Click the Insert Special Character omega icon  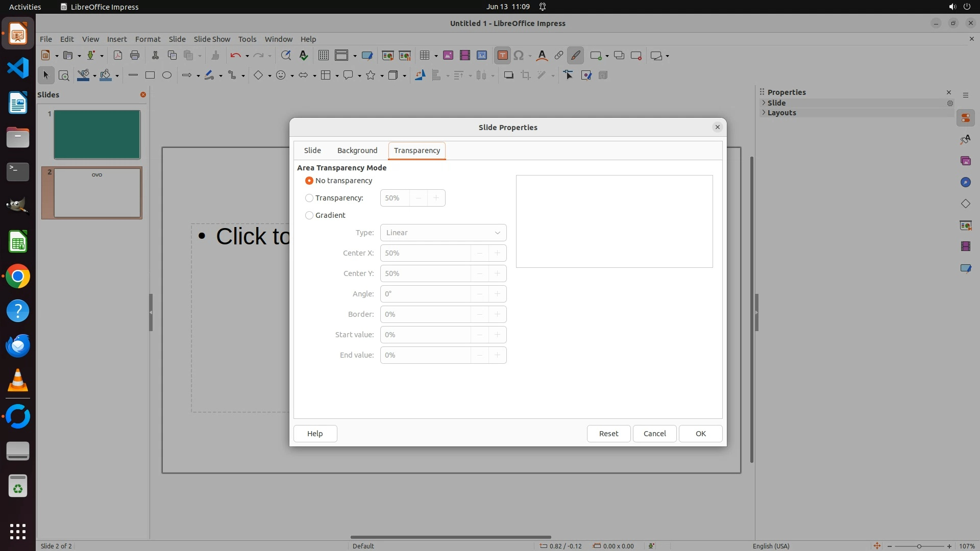pos(519,56)
